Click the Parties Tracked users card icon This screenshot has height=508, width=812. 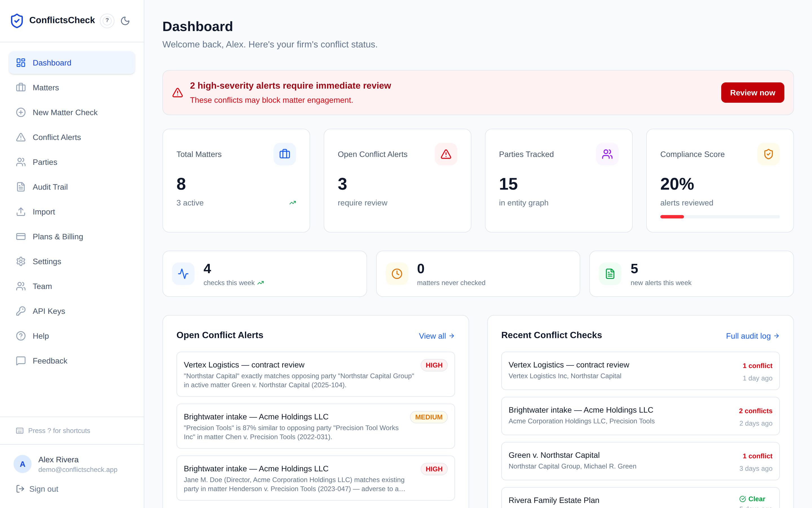(607, 154)
